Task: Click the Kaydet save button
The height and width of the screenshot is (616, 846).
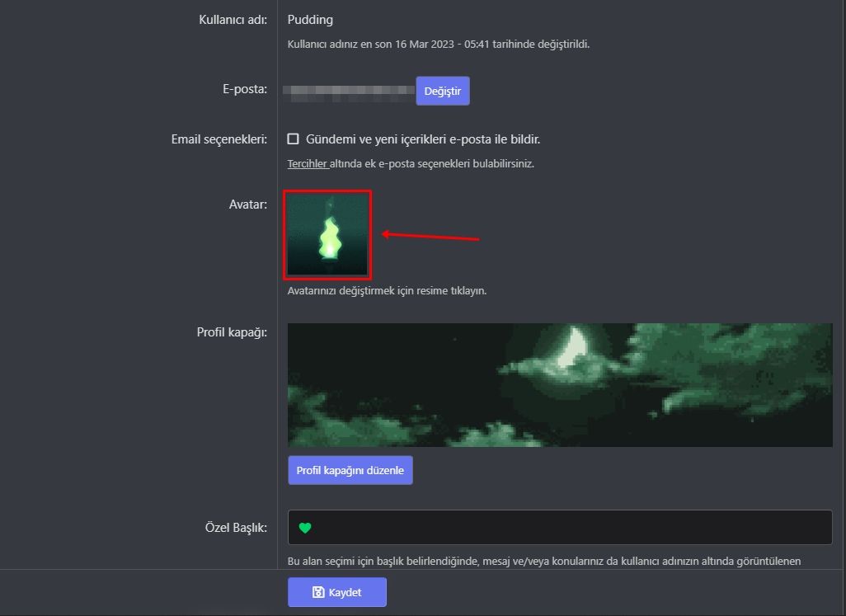Action: click(336, 592)
